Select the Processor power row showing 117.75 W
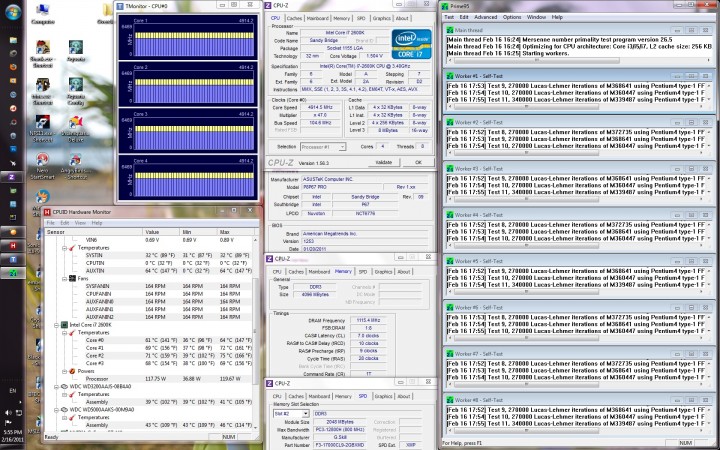Screen dimensions: 720x450 tap(149, 379)
